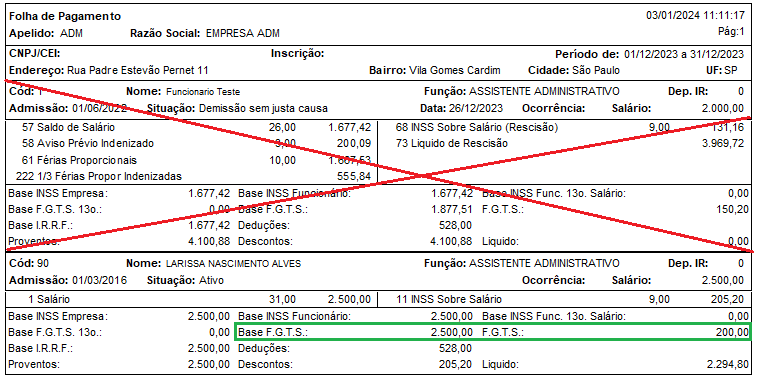This screenshot has height=379, width=757.
Task: Click the Endereço Rua Padre Estevão Pernet
Action: pyautogui.click(x=109, y=70)
